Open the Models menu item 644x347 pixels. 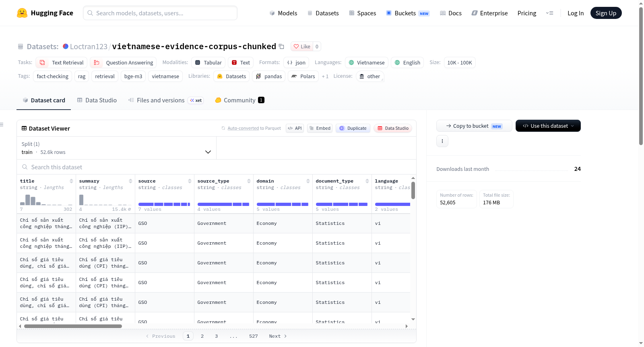pos(283,13)
